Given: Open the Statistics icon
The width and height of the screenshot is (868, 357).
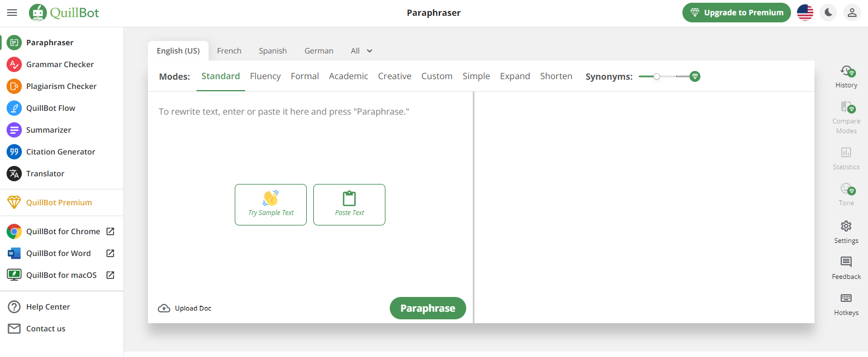Looking at the screenshot, I should (x=846, y=152).
